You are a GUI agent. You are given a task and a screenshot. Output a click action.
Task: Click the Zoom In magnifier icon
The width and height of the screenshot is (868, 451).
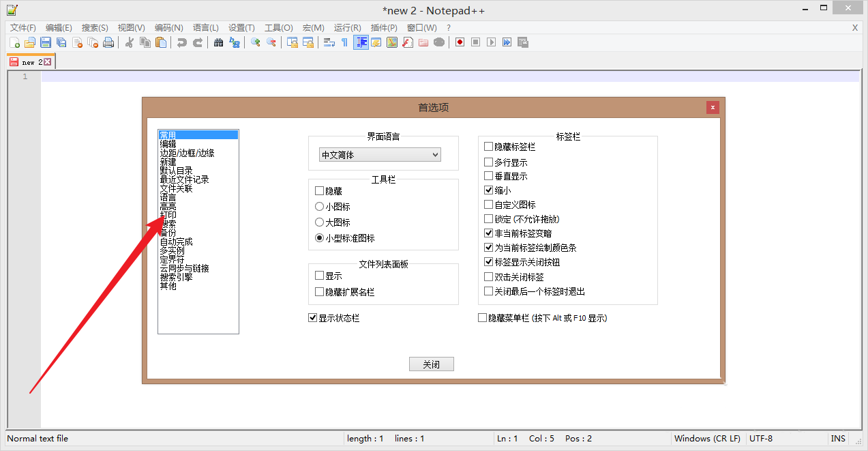(x=256, y=42)
